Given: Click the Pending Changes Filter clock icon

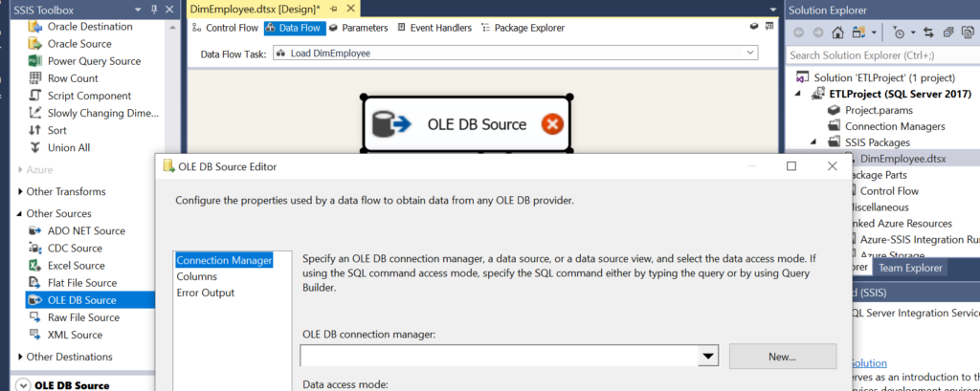Looking at the screenshot, I should pyautogui.click(x=899, y=32).
